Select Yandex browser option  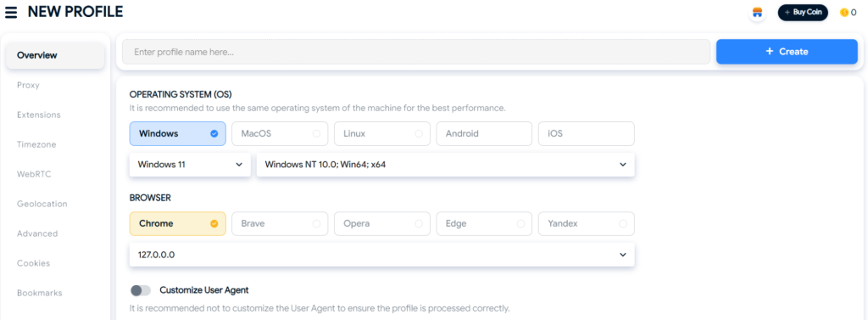point(587,224)
